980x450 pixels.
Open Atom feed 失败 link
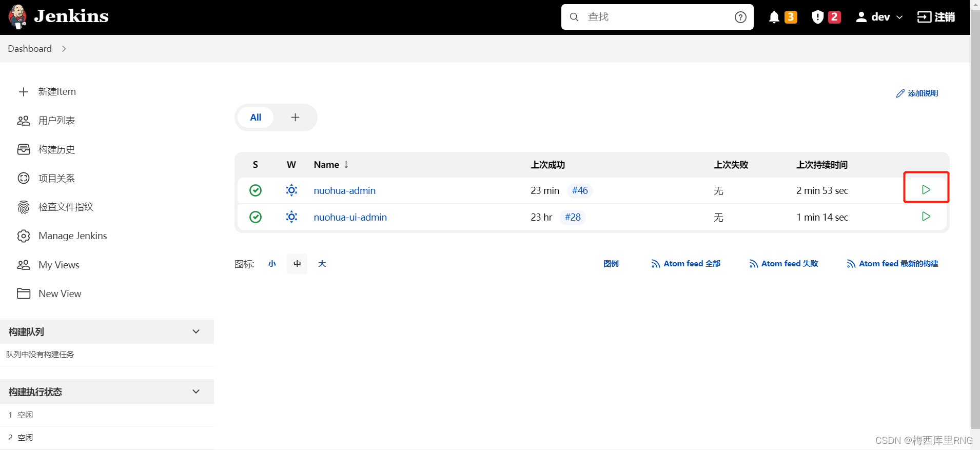coord(783,264)
